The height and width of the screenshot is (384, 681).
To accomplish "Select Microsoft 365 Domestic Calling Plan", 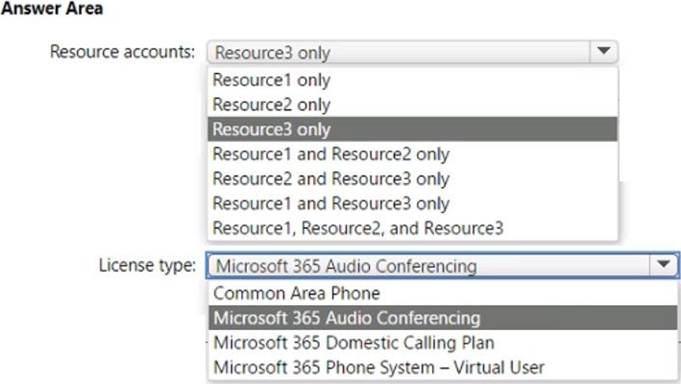I will click(443, 343).
